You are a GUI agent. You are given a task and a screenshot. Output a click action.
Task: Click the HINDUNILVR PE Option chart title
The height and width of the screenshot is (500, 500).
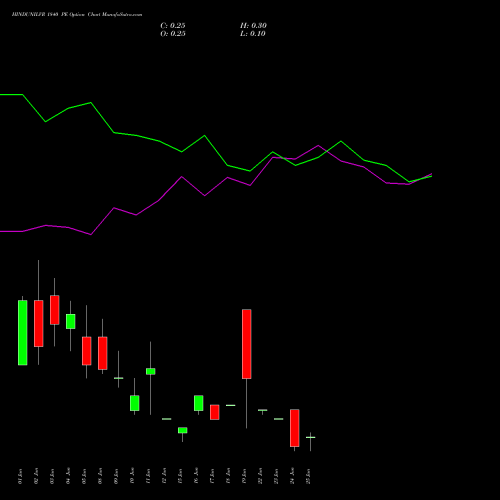(x=77, y=15)
